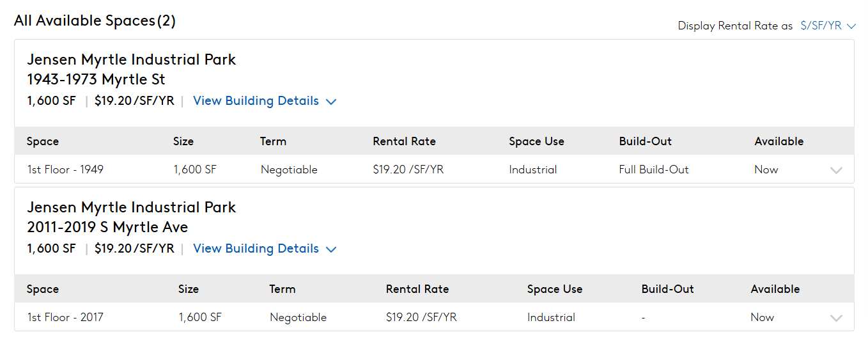Expand View Building Details for 2011-2019 S Myrtle Ave
Screen dimensions: 868x346
pos(265,249)
